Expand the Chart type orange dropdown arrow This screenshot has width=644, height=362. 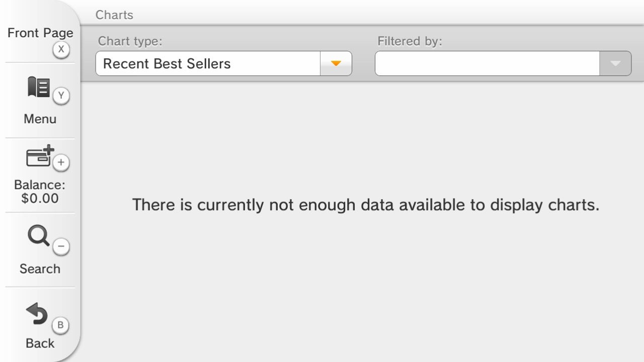[336, 63]
